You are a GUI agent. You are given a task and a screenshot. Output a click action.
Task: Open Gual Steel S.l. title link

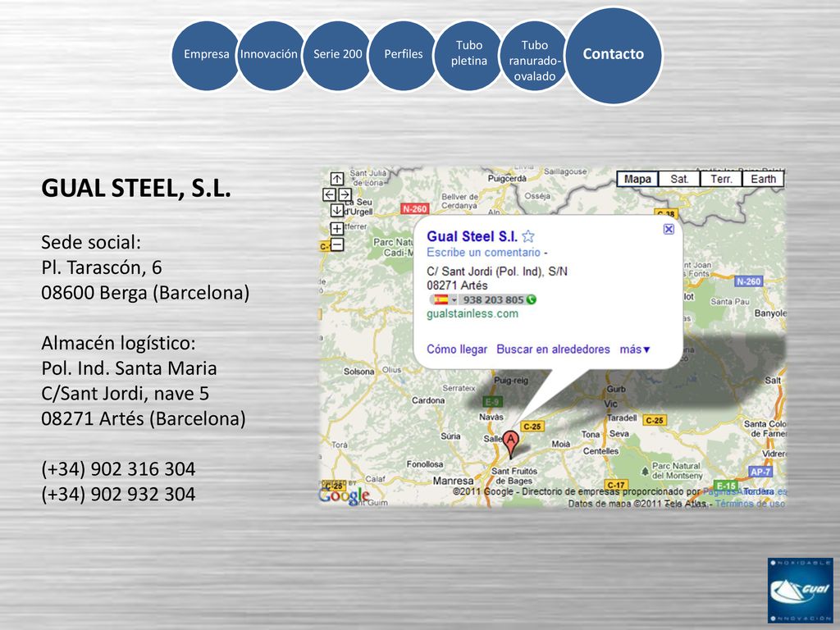[472, 236]
